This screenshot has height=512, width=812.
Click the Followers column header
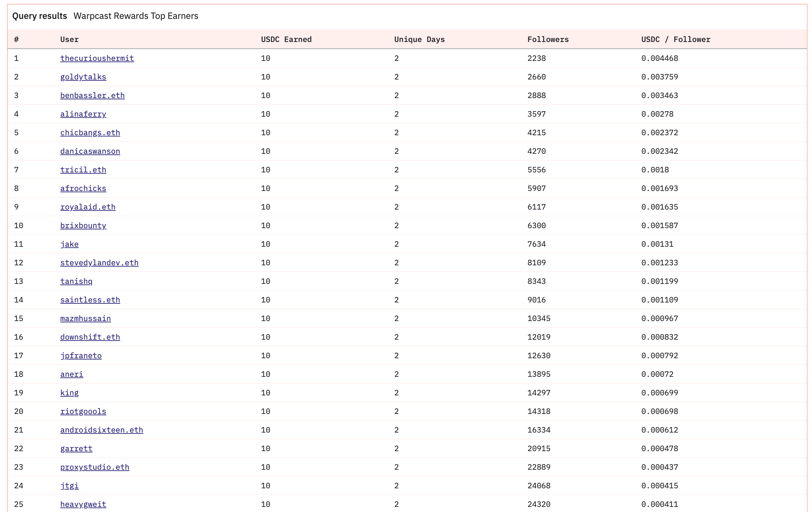coord(548,39)
